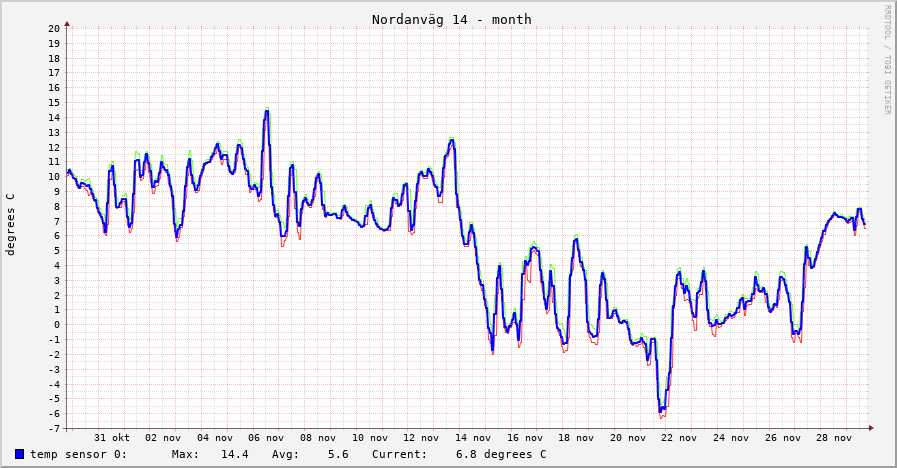Click the 'Nordanväg 14 - month' graph title
The image size is (897, 468).
coord(451,19)
